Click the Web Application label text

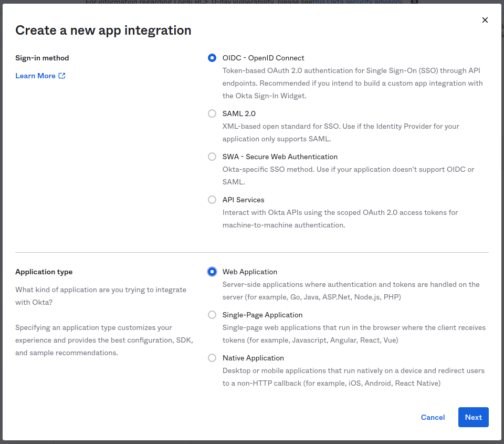[x=249, y=272]
